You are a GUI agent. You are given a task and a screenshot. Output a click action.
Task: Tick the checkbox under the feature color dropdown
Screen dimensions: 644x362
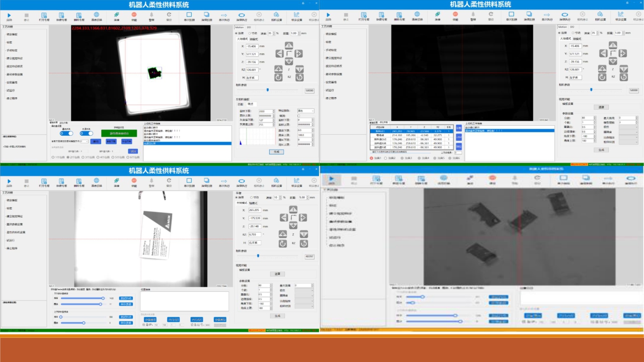coord(298,116)
